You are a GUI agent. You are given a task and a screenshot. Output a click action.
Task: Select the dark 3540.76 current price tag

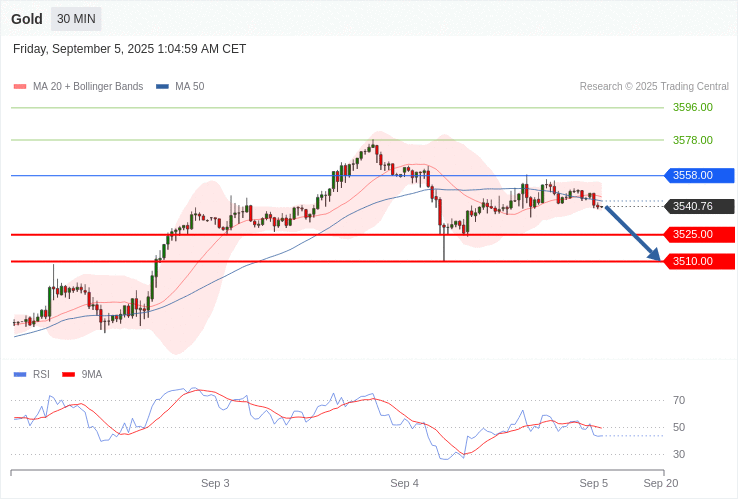699,207
